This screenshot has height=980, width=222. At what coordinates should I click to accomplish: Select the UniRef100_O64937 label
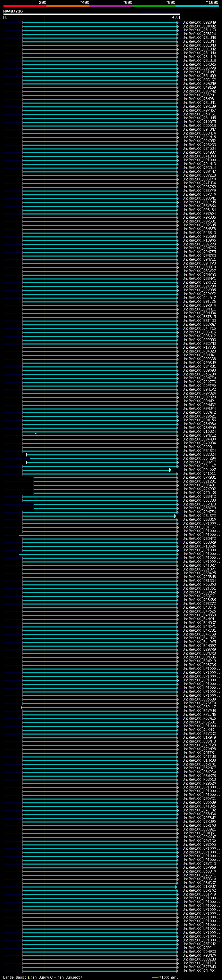[x=199, y=153]
